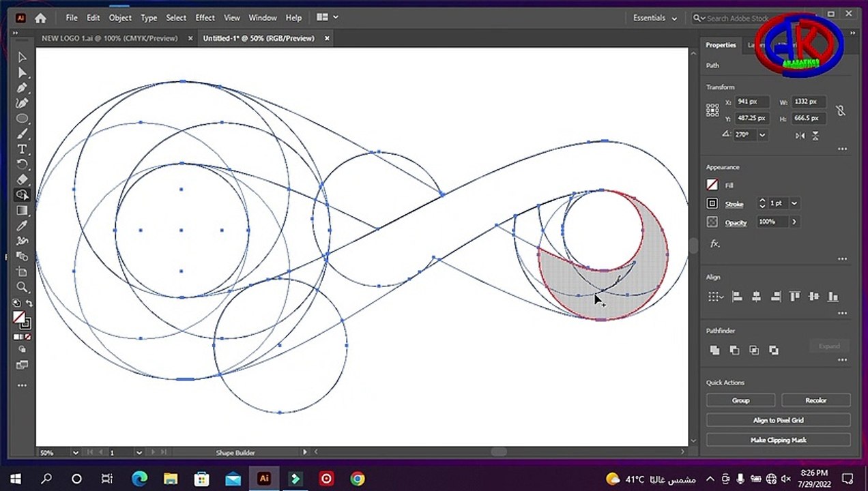Click Horizontal Align Left icon
This screenshot has height=491, width=868.
point(737,297)
